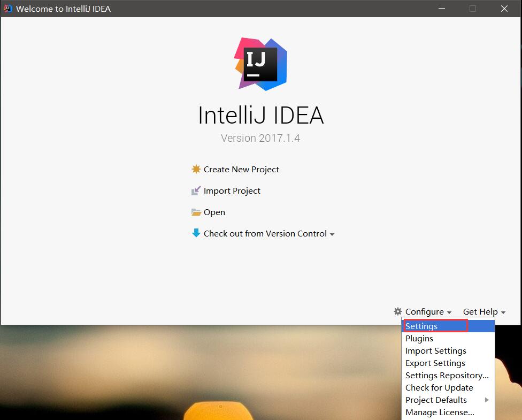The width and height of the screenshot is (522, 420).
Task: Click Manage License
Action: [439, 412]
